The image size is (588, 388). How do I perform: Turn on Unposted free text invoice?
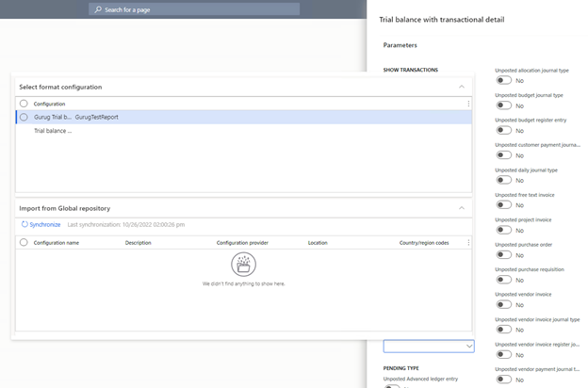pyautogui.click(x=504, y=205)
